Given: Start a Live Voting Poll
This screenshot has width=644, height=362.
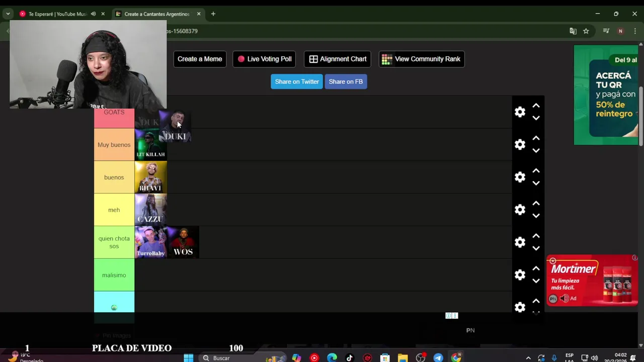Looking at the screenshot, I should pyautogui.click(x=265, y=59).
